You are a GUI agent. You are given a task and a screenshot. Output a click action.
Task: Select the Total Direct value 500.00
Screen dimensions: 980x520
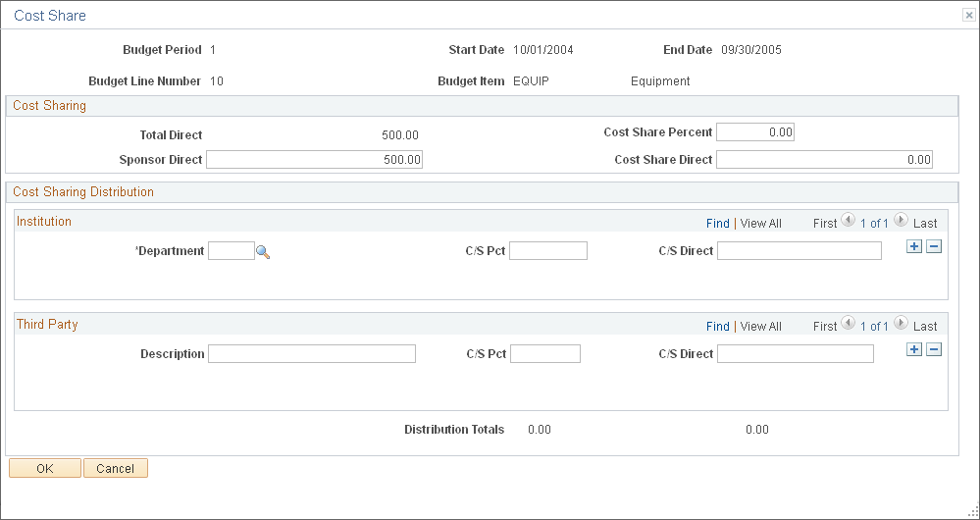pyautogui.click(x=400, y=135)
